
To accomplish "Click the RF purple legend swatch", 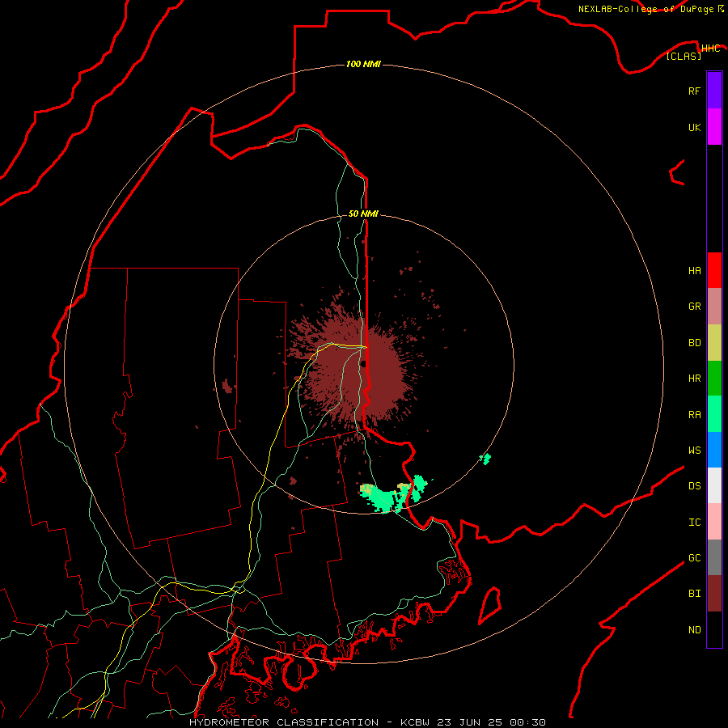I will [714, 91].
